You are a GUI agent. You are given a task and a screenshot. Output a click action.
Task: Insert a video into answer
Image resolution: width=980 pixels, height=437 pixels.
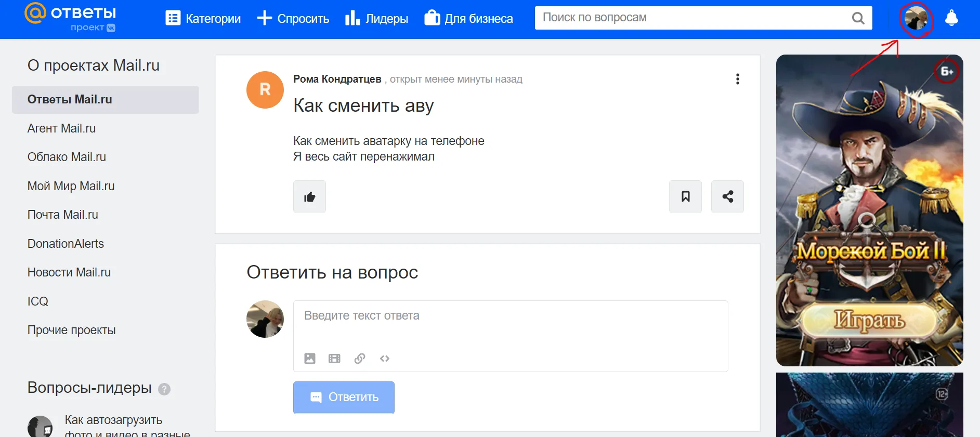[x=334, y=359]
